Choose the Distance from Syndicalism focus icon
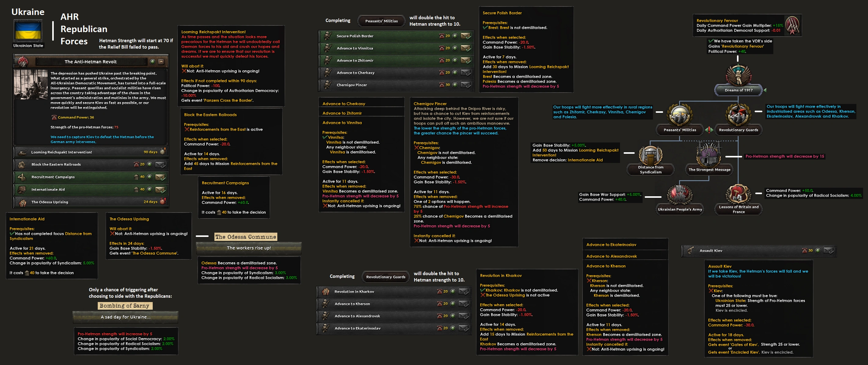This screenshot has height=365, width=868. pyautogui.click(x=650, y=155)
